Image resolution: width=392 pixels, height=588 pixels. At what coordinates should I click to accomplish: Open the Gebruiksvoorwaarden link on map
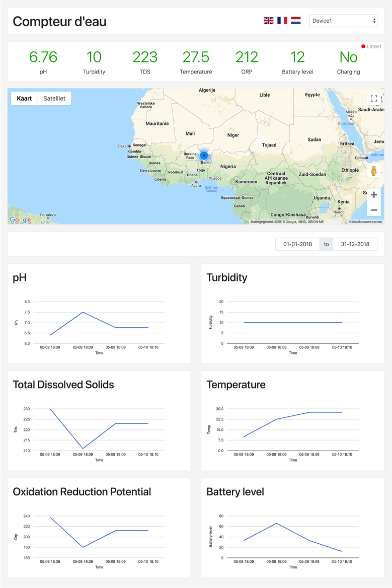(365, 222)
